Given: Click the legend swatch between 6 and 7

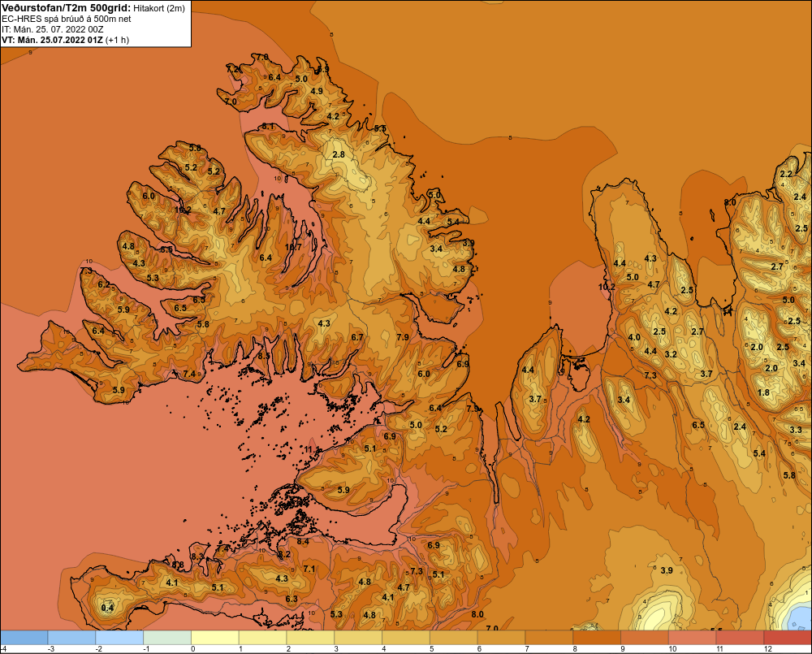Looking at the screenshot, I should pos(501,638).
